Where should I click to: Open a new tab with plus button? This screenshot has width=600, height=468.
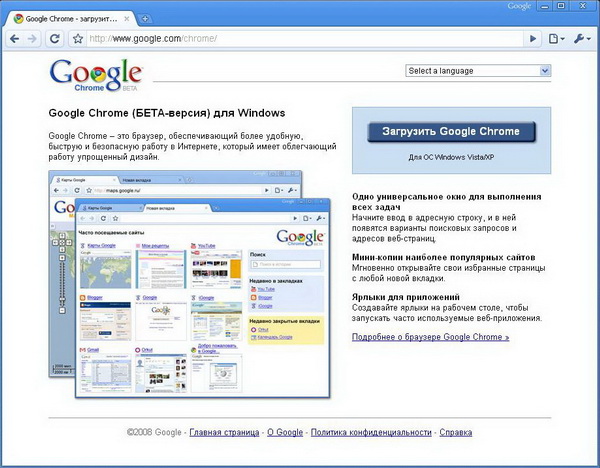click(145, 19)
